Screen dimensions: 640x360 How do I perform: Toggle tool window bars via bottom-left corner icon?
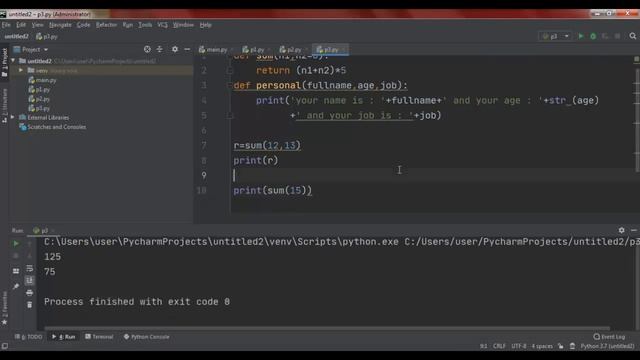coord(4,346)
